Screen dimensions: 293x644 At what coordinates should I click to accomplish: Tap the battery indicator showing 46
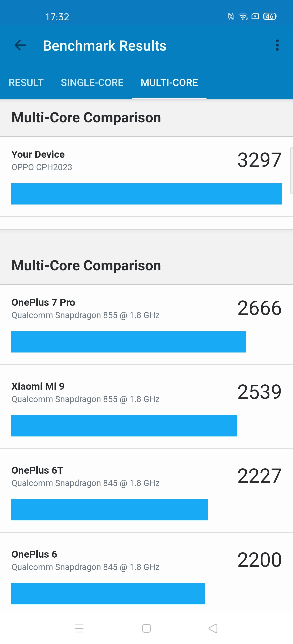270,16
